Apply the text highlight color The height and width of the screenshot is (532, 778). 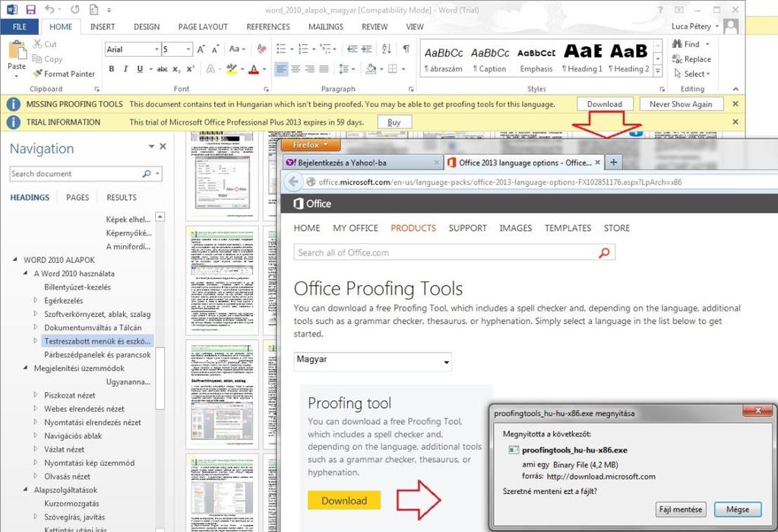tap(231, 69)
